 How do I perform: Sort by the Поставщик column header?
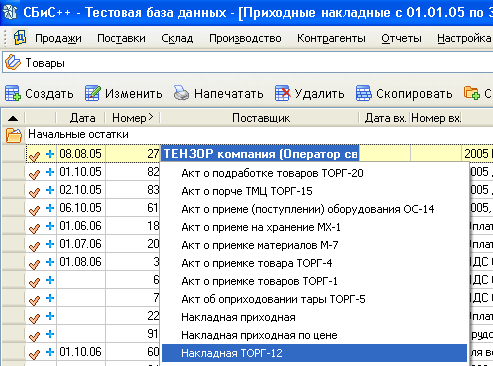[x=261, y=118]
